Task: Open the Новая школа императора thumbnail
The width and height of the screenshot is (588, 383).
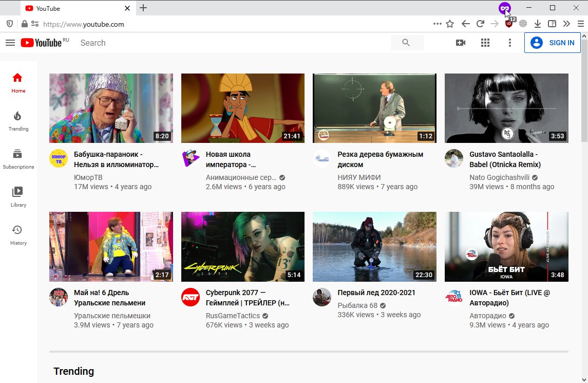Action: coord(242,108)
